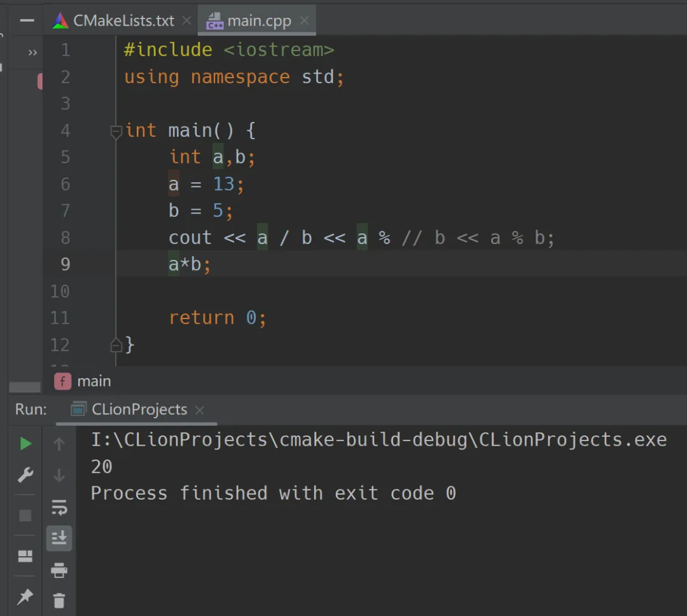Go up the stack trace arrow
The width and height of the screenshot is (687, 616).
pyautogui.click(x=59, y=444)
